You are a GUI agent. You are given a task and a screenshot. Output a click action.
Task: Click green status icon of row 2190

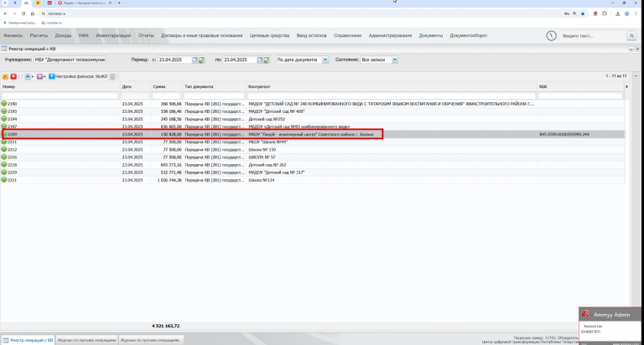tap(4, 104)
